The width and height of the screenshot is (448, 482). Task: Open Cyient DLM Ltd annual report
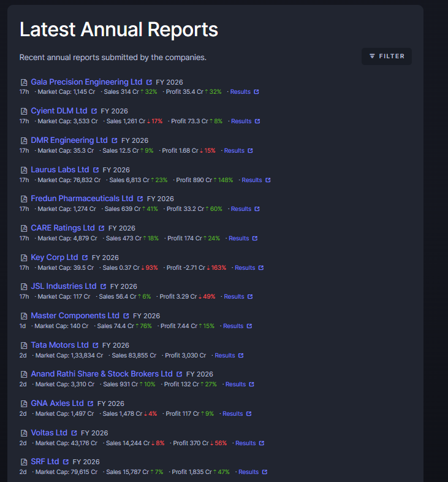click(x=59, y=111)
